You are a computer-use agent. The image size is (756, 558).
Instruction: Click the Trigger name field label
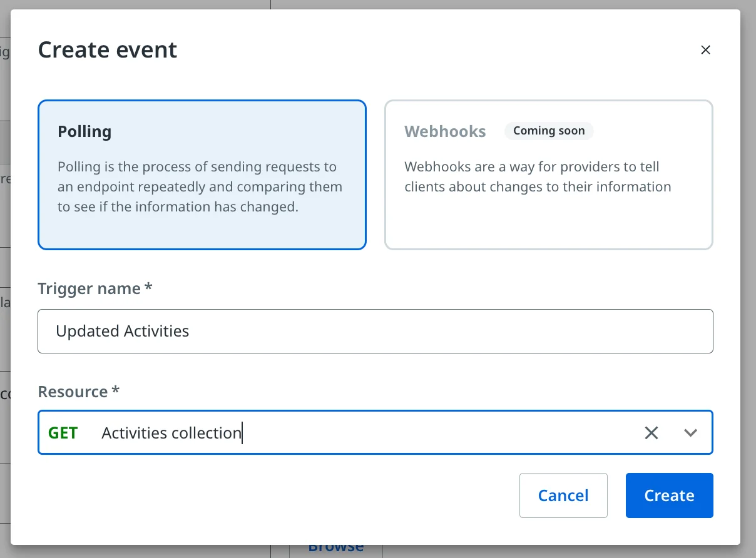[94, 288]
